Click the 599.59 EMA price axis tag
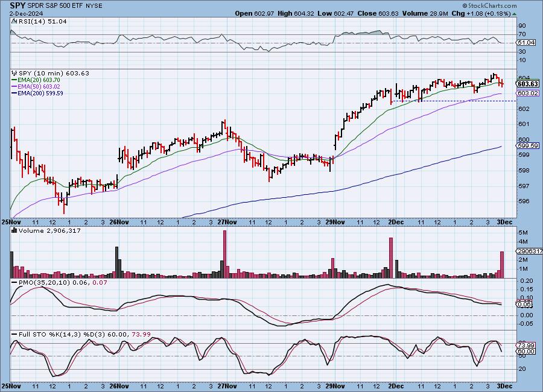543x392 pixels. coord(528,146)
